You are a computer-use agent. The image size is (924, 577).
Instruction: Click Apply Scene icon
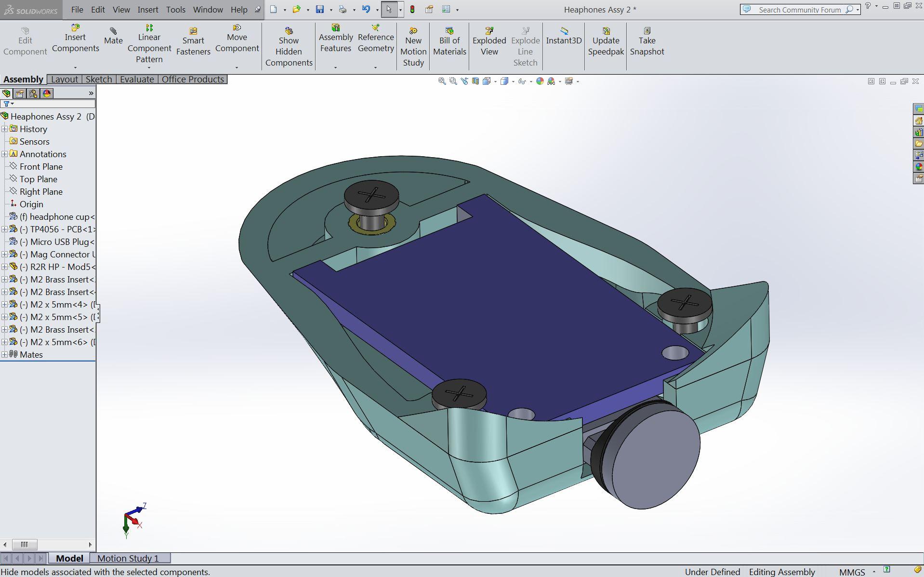click(551, 81)
